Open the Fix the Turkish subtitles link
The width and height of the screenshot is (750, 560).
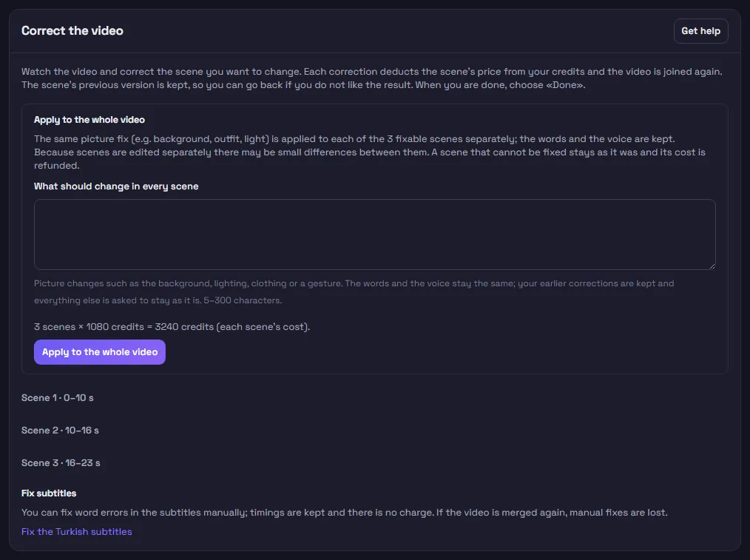76,532
